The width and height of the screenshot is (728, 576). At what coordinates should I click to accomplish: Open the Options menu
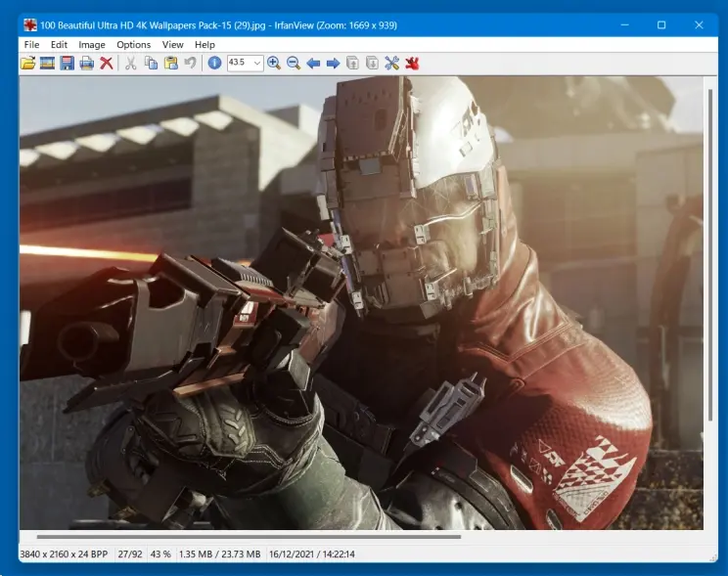click(x=134, y=44)
